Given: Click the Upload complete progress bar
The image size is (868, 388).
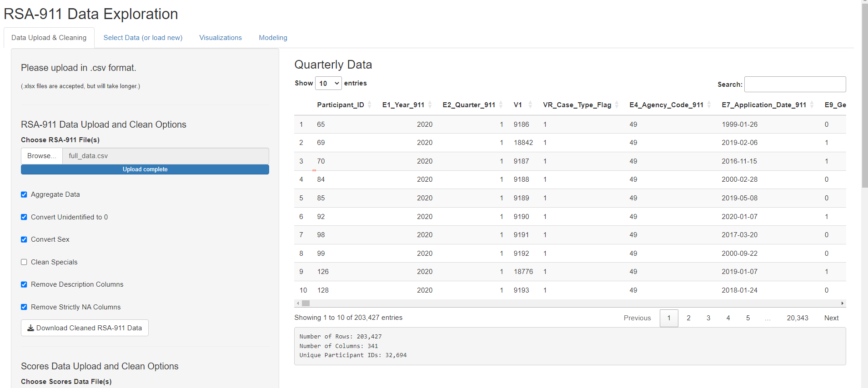Looking at the screenshot, I should [145, 169].
